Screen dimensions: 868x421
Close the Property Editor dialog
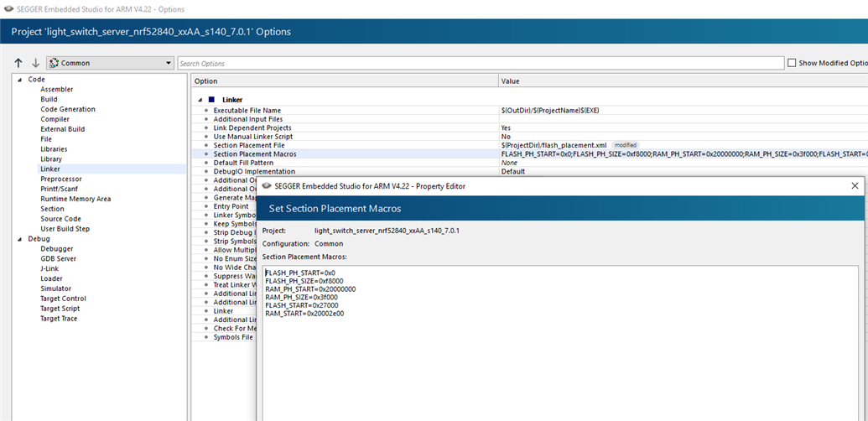(x=854, y=186)
